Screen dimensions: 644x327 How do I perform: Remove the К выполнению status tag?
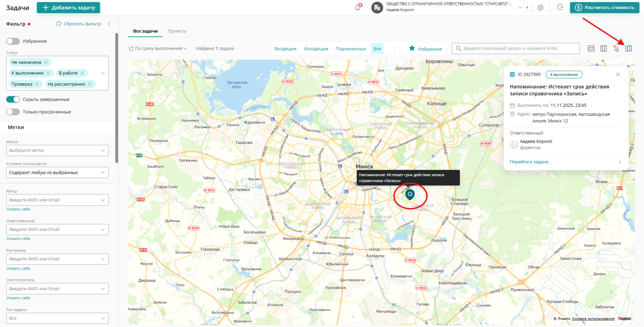coord(48,73)
